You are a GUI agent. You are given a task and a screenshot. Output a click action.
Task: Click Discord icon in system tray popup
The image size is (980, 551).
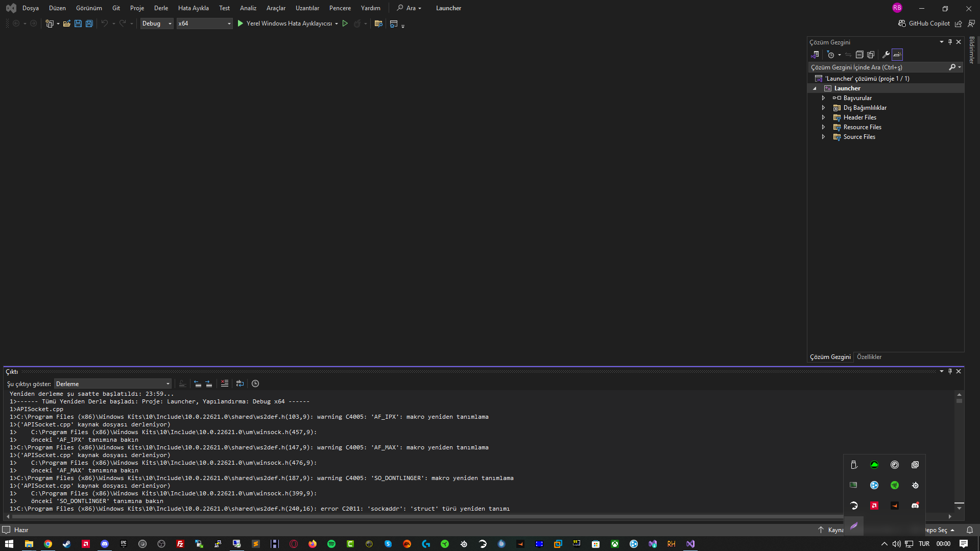(x=915, y=506)
